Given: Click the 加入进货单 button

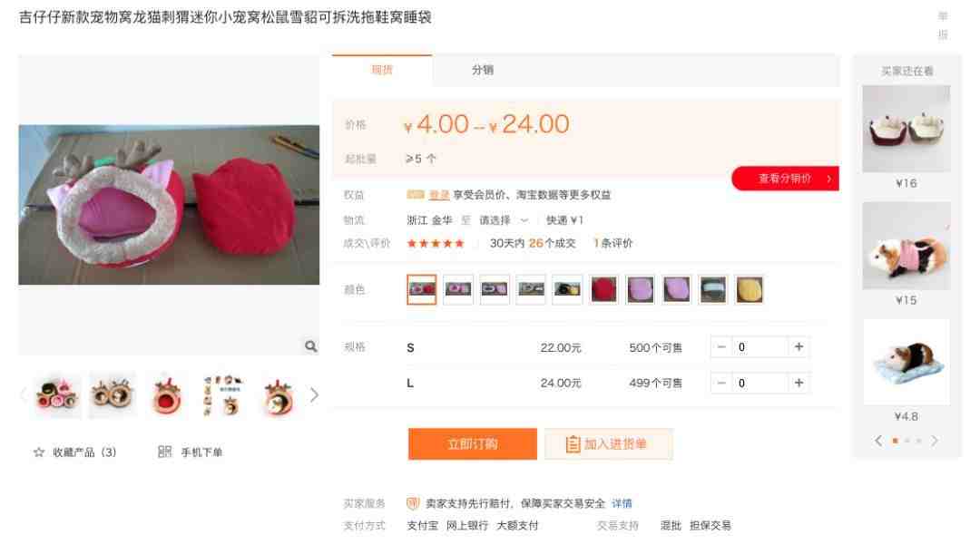Looking at the screenshot, I should [x=609, y=444].
